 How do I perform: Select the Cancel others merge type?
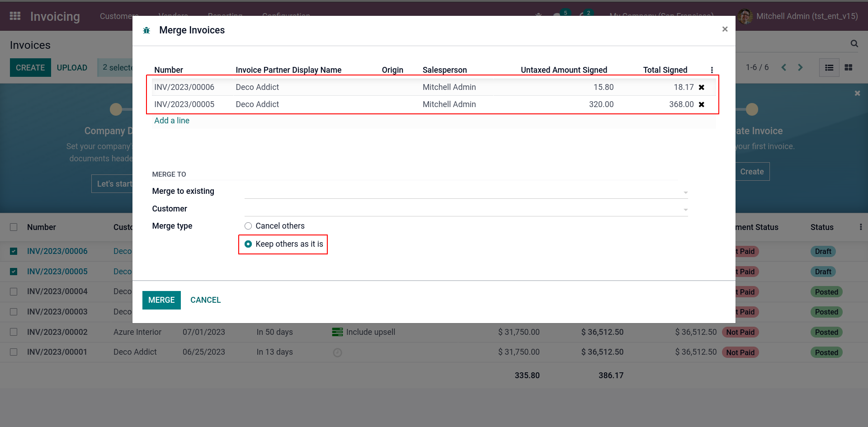tap(248, 226)
